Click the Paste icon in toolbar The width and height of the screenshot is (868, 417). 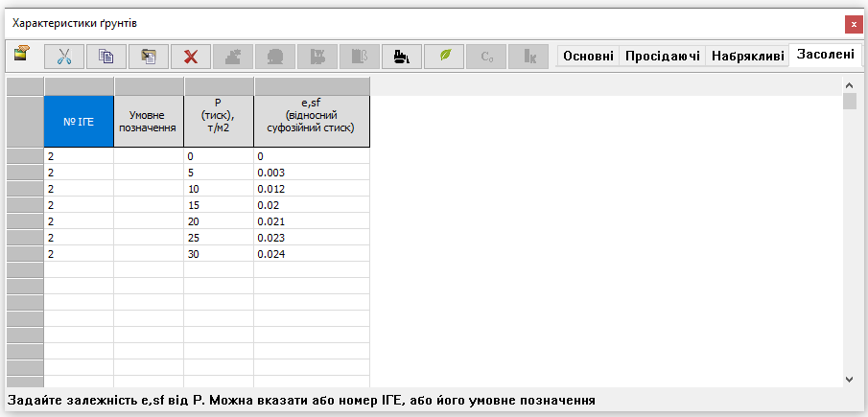(149, 57)
